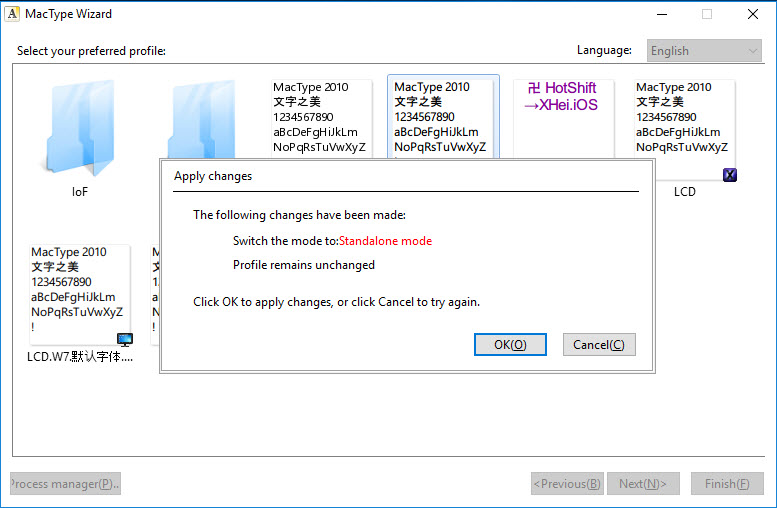The height and width of the screenshot is (508, 777).
Task: Close the MacType Wizard window
Action: (753, 14)
